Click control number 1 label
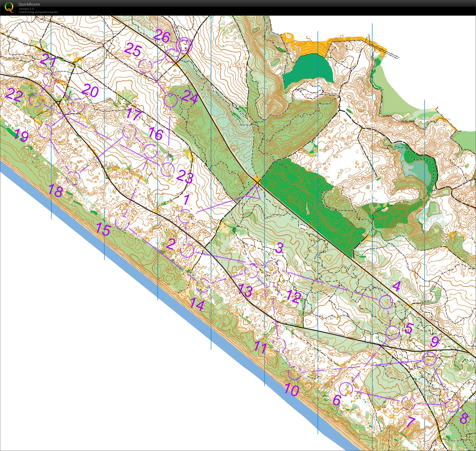The width and height of the screenshot is (476, 451). click(x=187, y=200)
